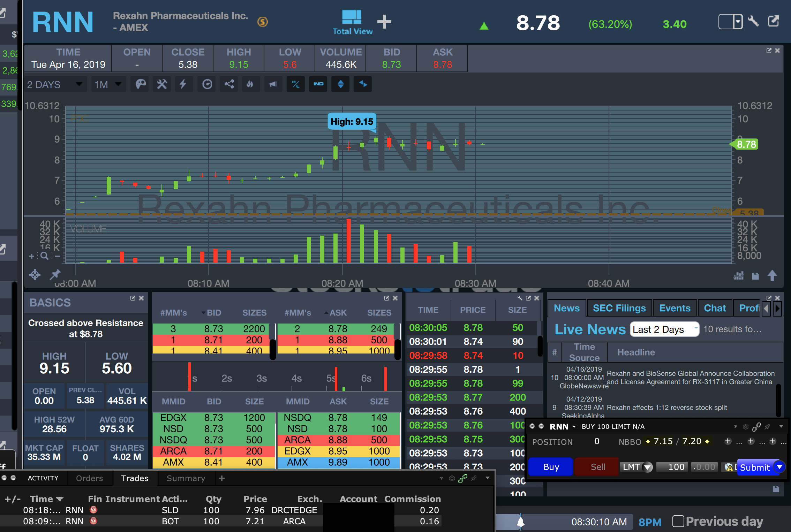Toggle the IND indicators button
Image resolution: width=791 pixels, height=532 pixels.
coord(318,84)
